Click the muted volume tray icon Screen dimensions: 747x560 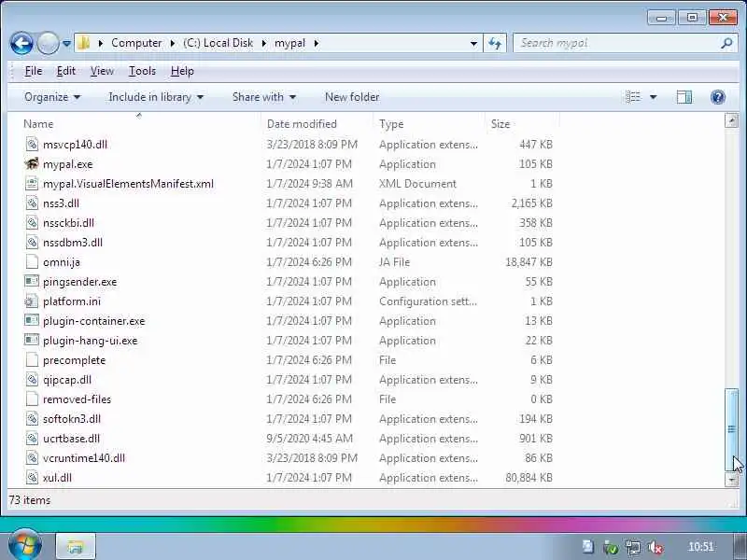(x=655, y=547)
